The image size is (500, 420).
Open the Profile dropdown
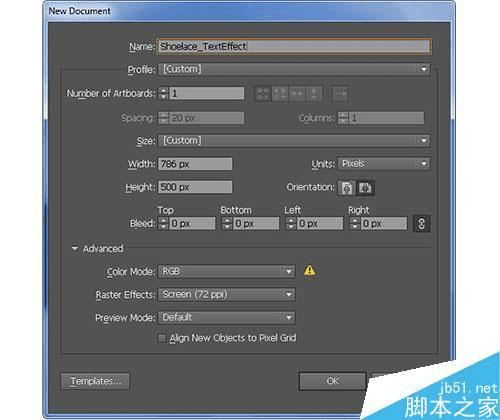click(294, 69)
